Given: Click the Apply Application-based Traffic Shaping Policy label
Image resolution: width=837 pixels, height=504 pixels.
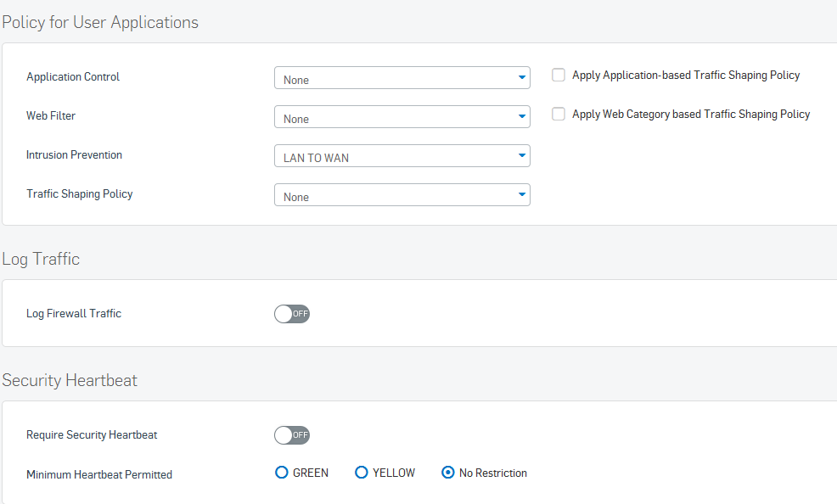Looking at the screenshot, I should (x=686, y=76).
